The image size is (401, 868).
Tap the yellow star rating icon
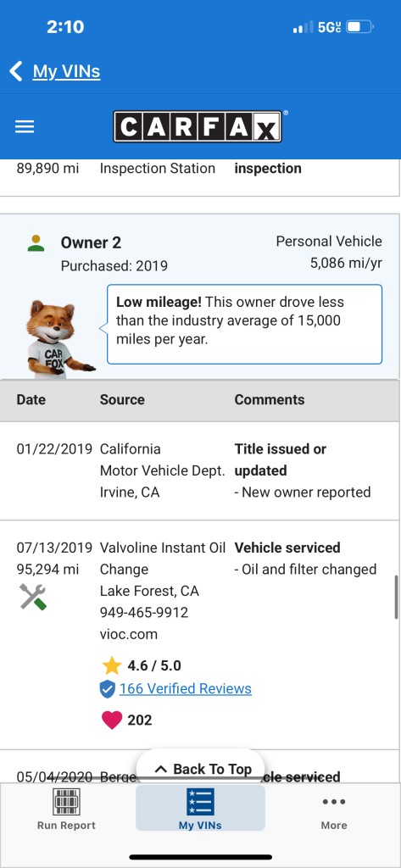(111, 665)
